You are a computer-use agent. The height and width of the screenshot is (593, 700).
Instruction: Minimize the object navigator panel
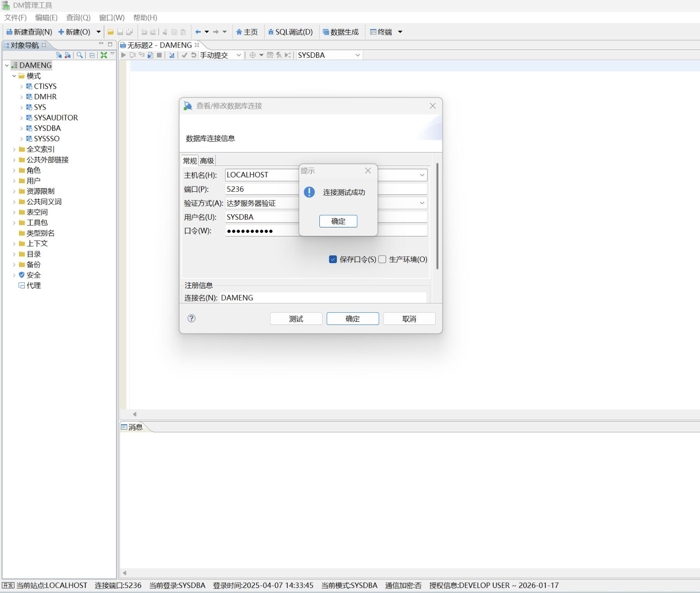(101, 44)
